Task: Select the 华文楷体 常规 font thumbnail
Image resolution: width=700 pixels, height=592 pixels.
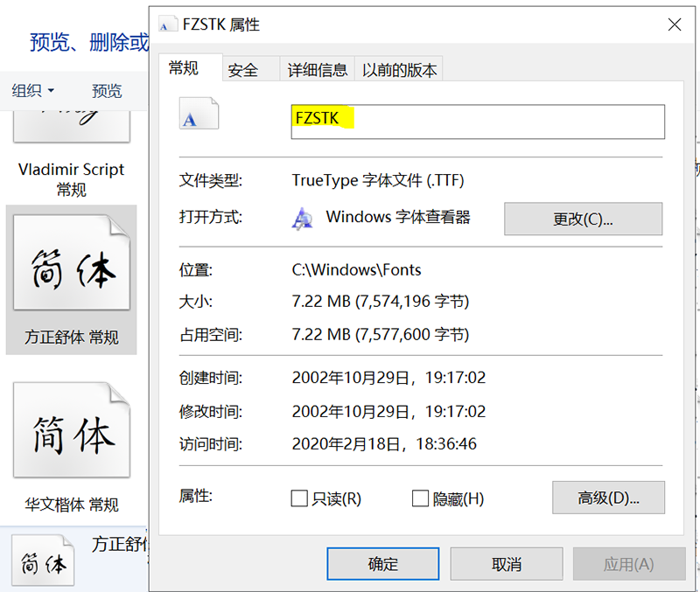Action: [72, 430]
